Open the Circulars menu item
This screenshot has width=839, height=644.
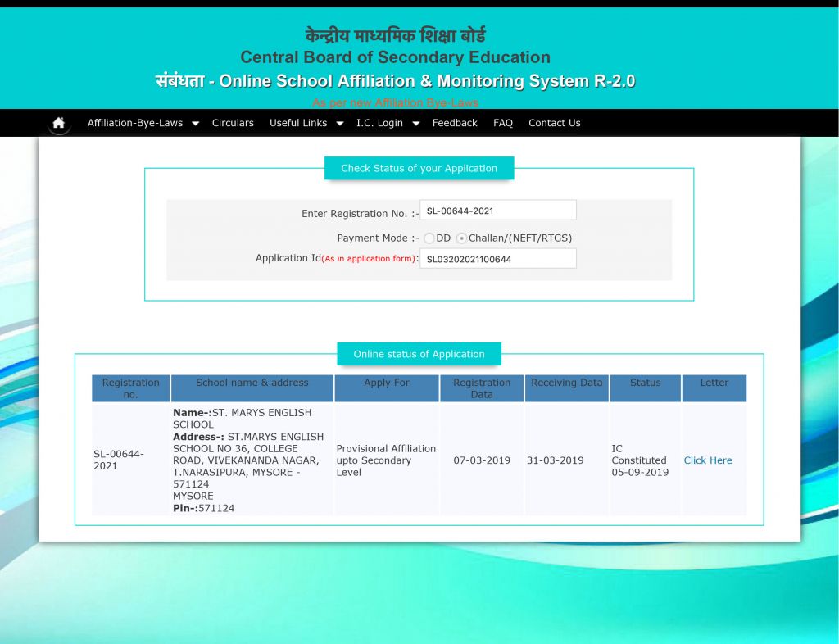point(233,123)
